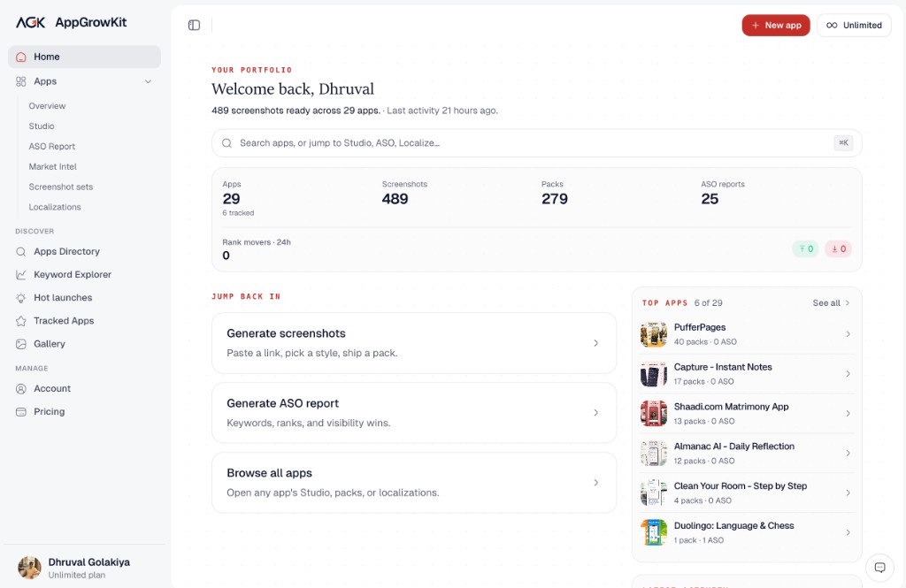Click the search magnifier icon in search bar

[227, 142]
